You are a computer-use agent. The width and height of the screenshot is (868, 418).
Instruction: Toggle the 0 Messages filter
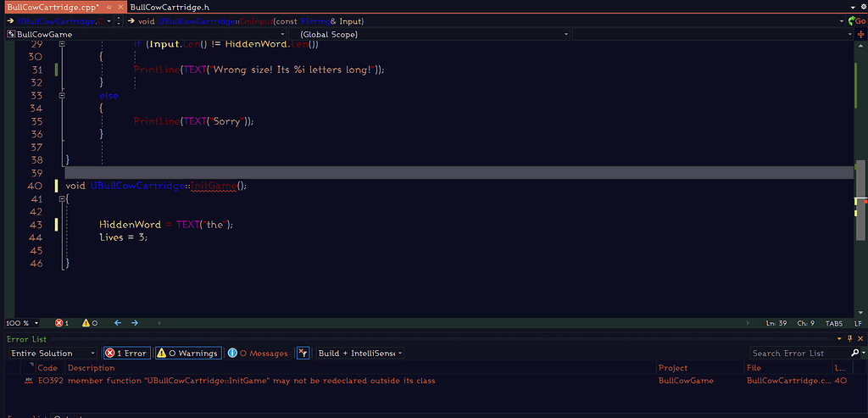pos(259,353)
